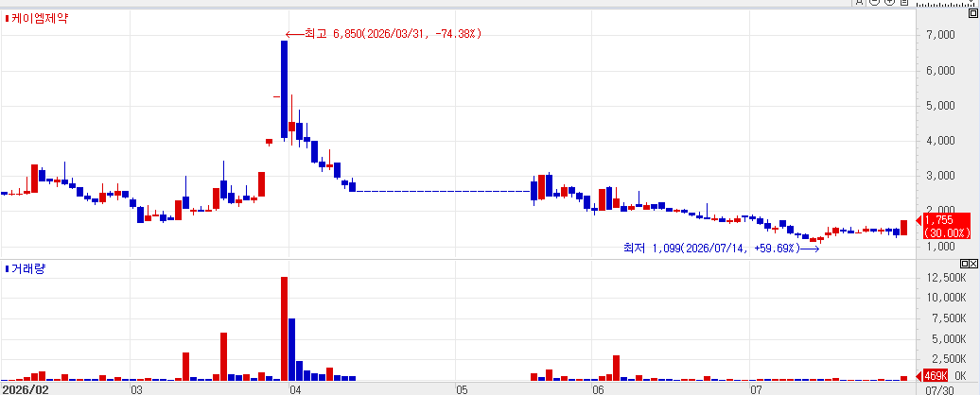Click the document list icon in toolbar

click(904, 2)
